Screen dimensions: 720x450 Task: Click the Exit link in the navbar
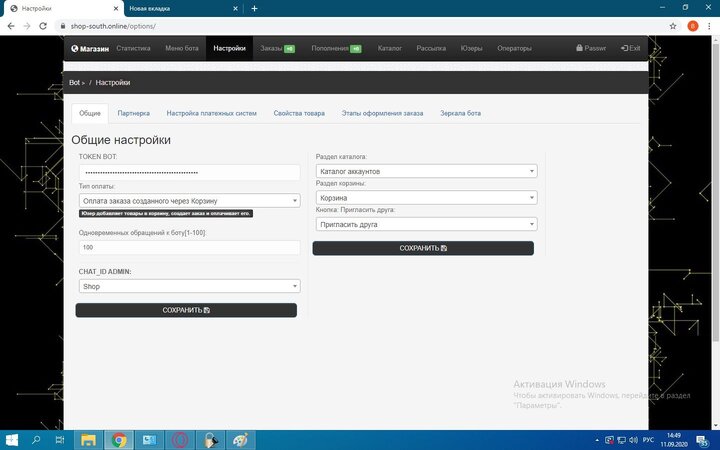click(x=631, y=48)
